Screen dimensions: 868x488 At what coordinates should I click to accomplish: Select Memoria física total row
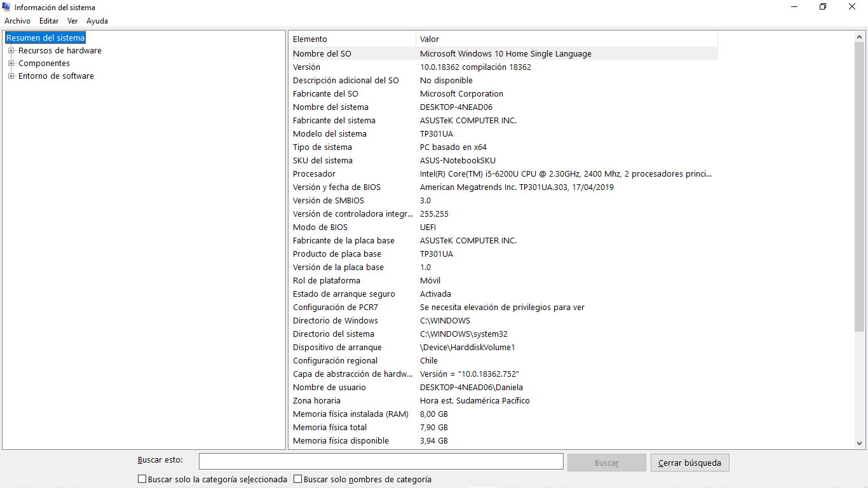[504, 428]
